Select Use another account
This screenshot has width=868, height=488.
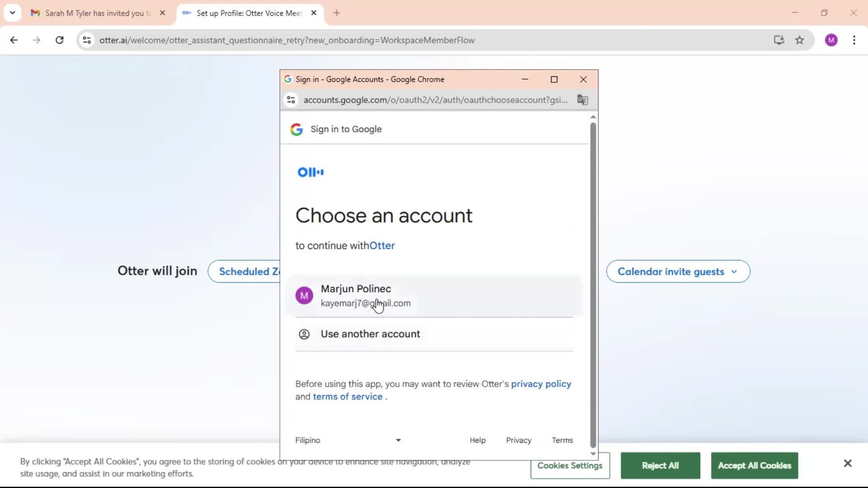coord(434,334)
